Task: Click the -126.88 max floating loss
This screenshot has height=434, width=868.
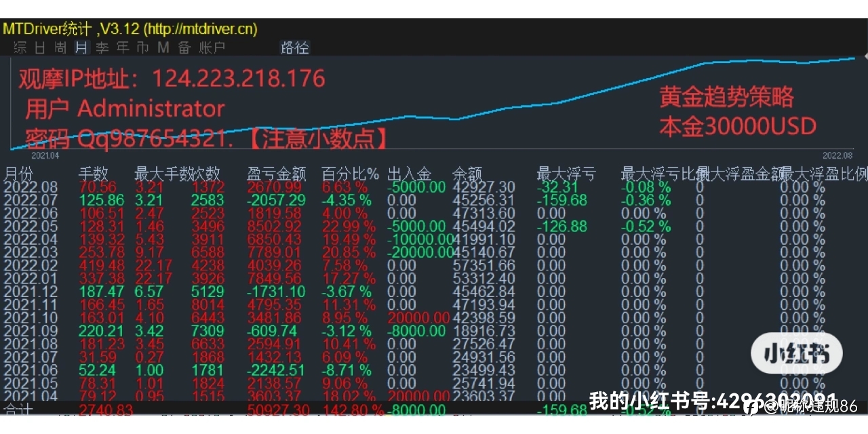Action: 562,226
